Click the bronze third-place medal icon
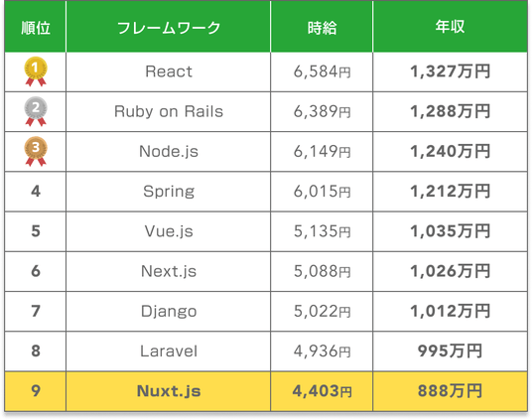The image size is (532, 420). point(36,152)
